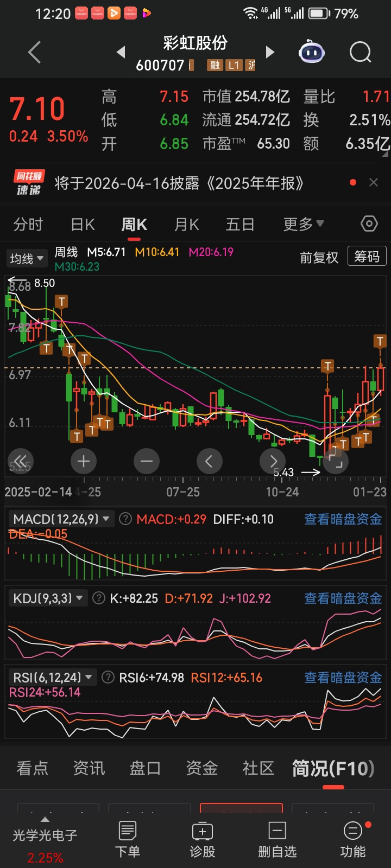The width and height of the screenshot is (391, 868).
Task: Tap stock name 彩虹股份 title
Action: [195, 43]
